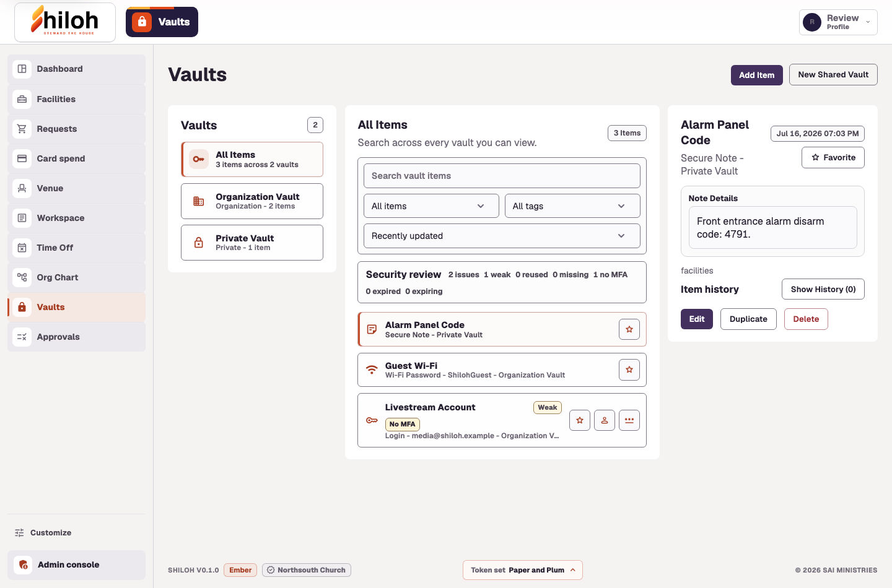Edit the Alarm Panel Code item
Image resolution: width=892 pixels, height=588 pixels.
697,319
